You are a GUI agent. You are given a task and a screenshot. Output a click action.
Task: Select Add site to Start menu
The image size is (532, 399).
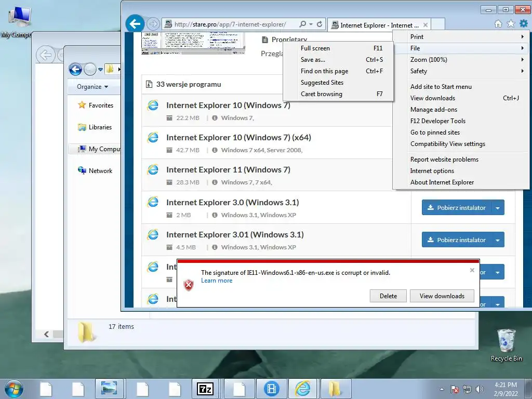(461, 87)
